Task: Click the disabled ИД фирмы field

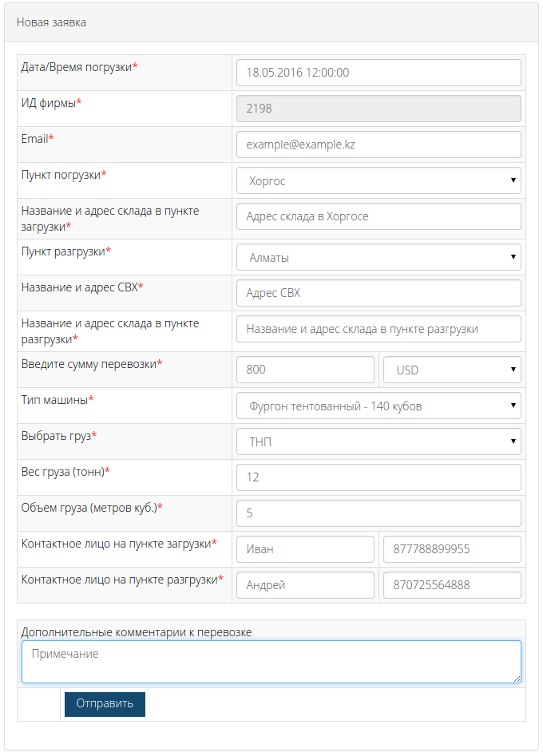Action: [x=379, y=109]
